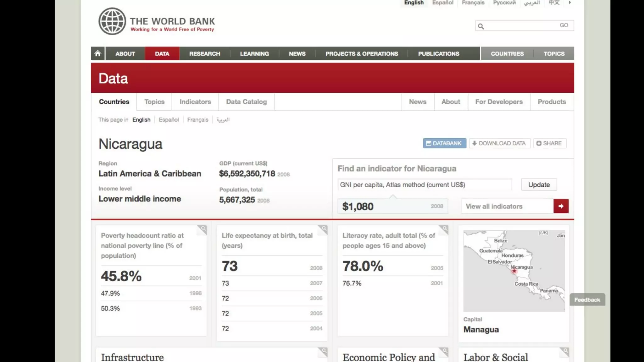Click the SHARE button
Viewport: 644px width, 362px height.
[549, 143]
